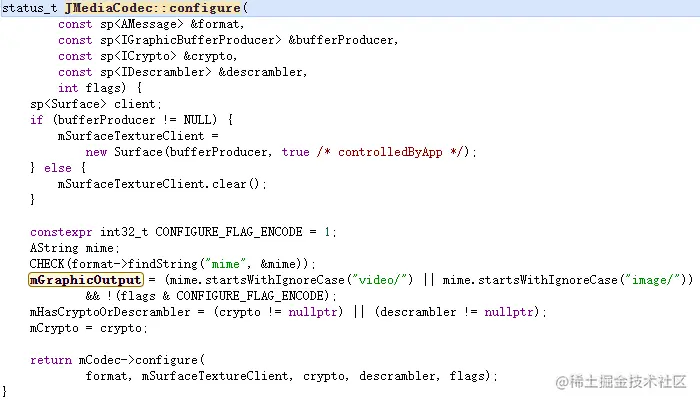Screen dimensions: 700x403
Task: Click the CHECK macro call
Action: tap(172, 264)
